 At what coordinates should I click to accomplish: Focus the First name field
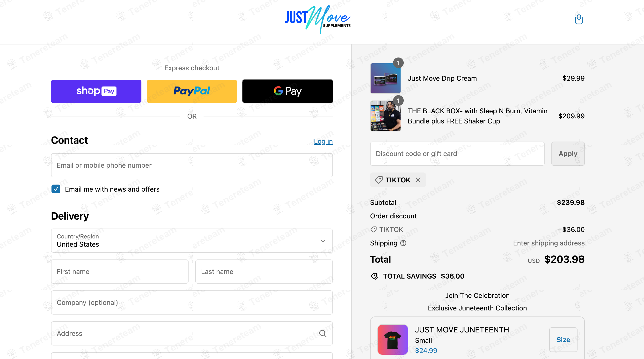tap(120, 272)
